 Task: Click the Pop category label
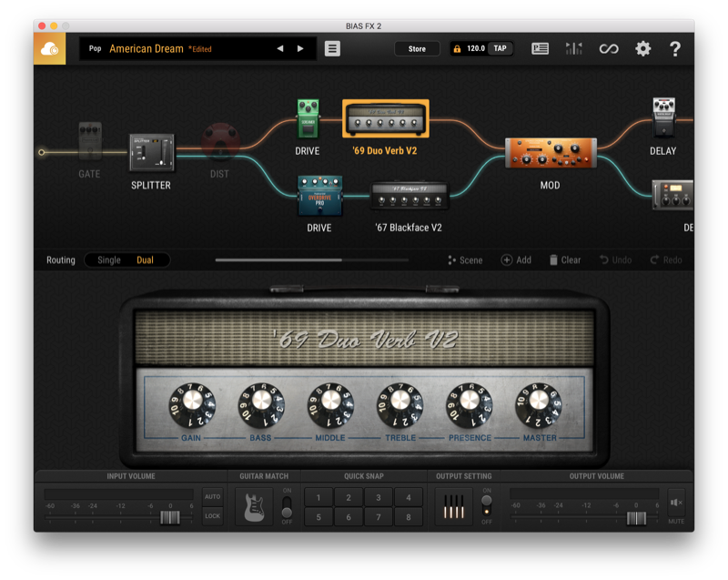point(96,48)
